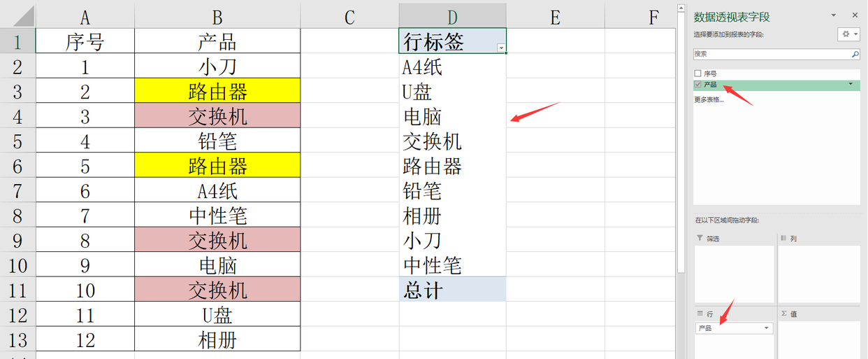Select the 小刀 cell in row 2

(217, 66)
